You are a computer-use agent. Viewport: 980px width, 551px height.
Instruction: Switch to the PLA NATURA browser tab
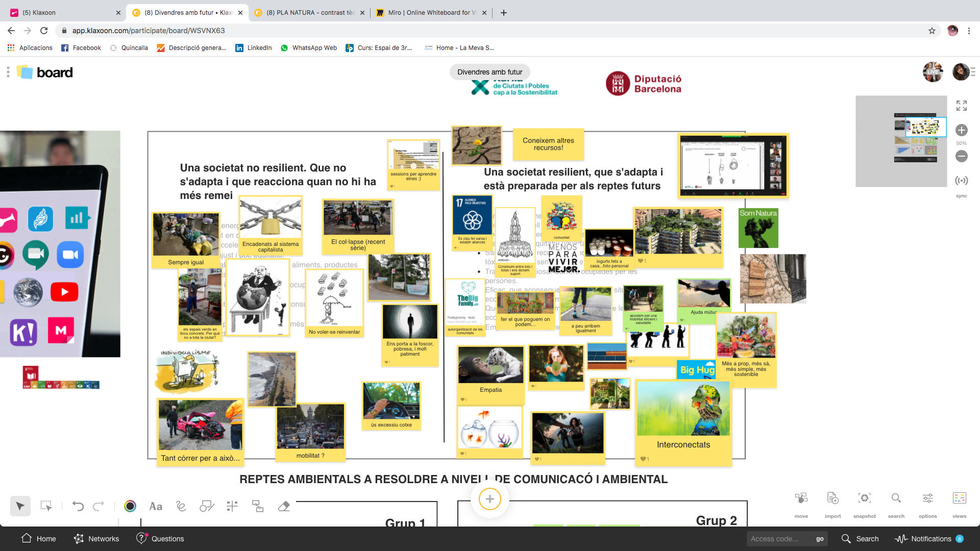[310, 13]
